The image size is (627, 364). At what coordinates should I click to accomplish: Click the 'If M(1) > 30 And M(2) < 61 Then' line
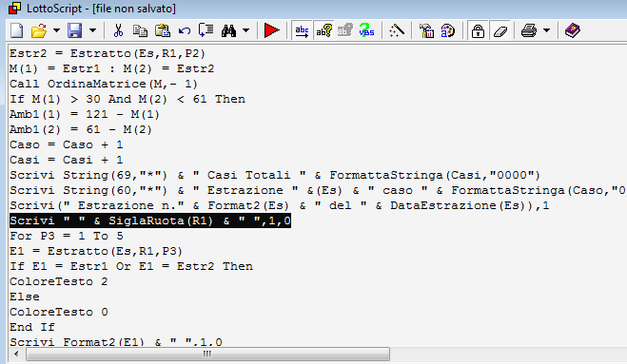pos(127,99)
